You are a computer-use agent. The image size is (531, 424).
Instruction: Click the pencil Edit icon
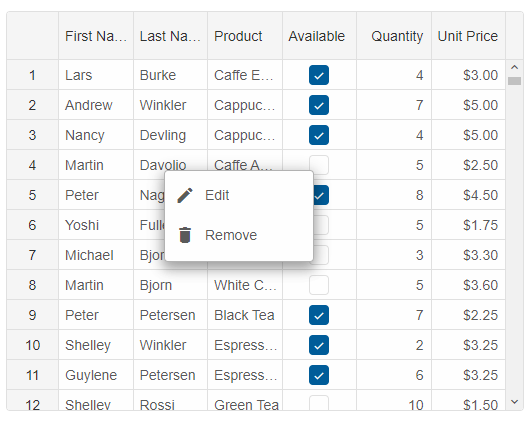185,195
